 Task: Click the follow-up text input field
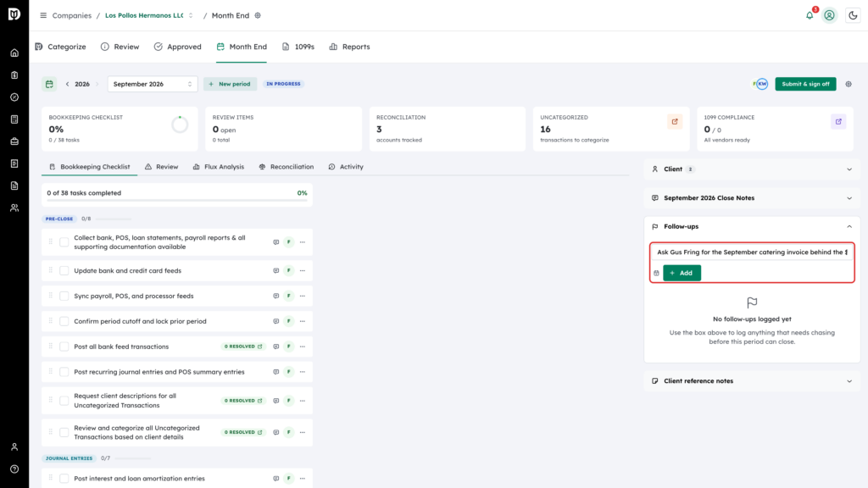point(752,252)
